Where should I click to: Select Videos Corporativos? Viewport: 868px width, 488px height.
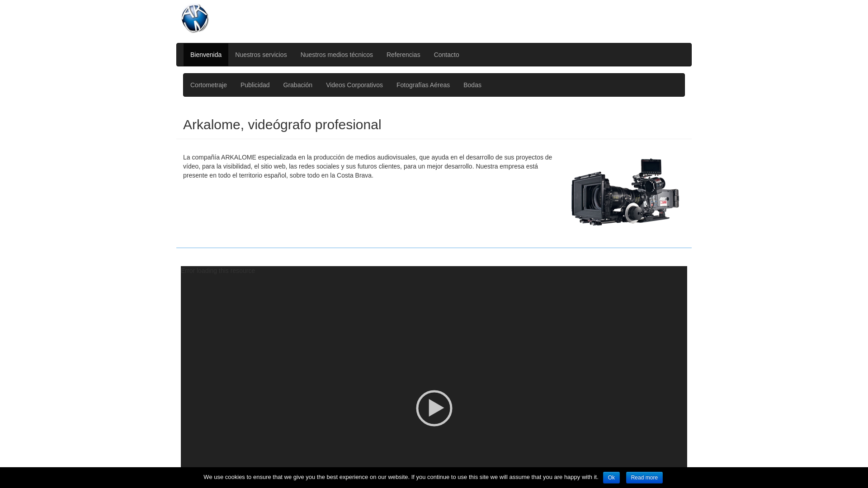tap(354, 85)
